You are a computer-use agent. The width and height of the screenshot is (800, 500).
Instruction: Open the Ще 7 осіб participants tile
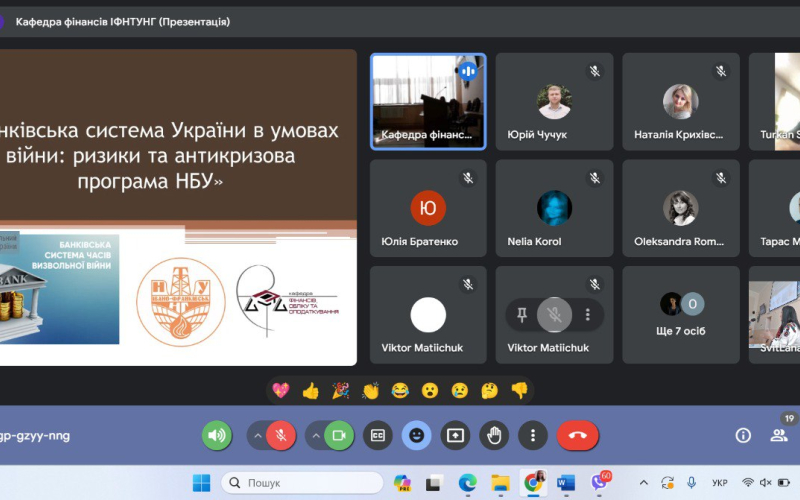click(x=681, y=315)
